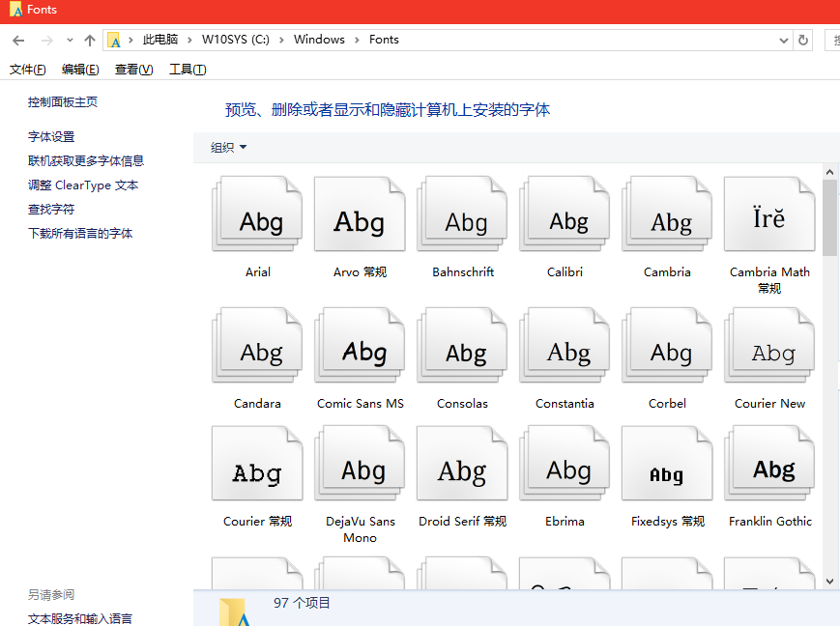Open 文本服务和输入语言 link

point(80,618)
